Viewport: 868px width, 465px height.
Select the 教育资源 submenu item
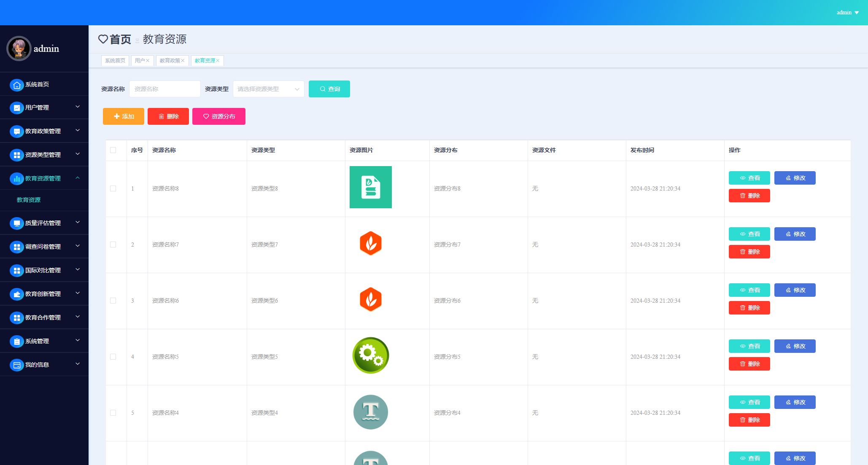(x=29, y=200)
